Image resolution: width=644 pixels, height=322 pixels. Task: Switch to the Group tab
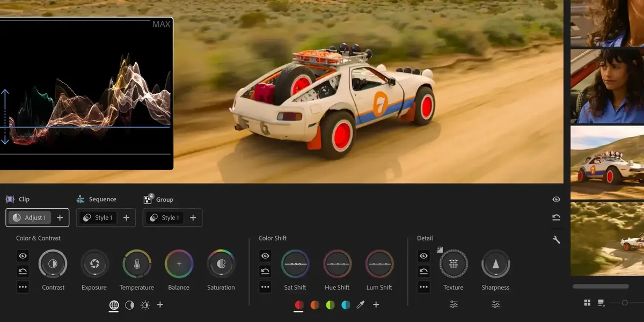pyautogui.click(x=158, y=199)
